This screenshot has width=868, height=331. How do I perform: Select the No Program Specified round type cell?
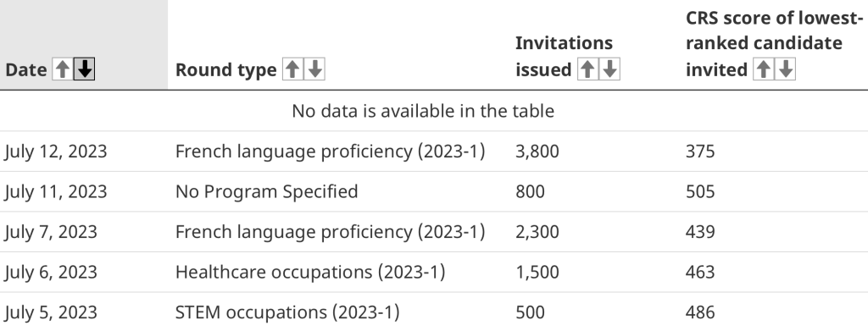(x=267, y=192)
